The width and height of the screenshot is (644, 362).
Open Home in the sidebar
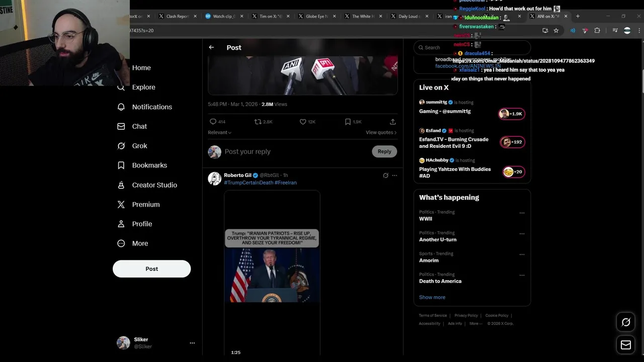tap(141, 68)
